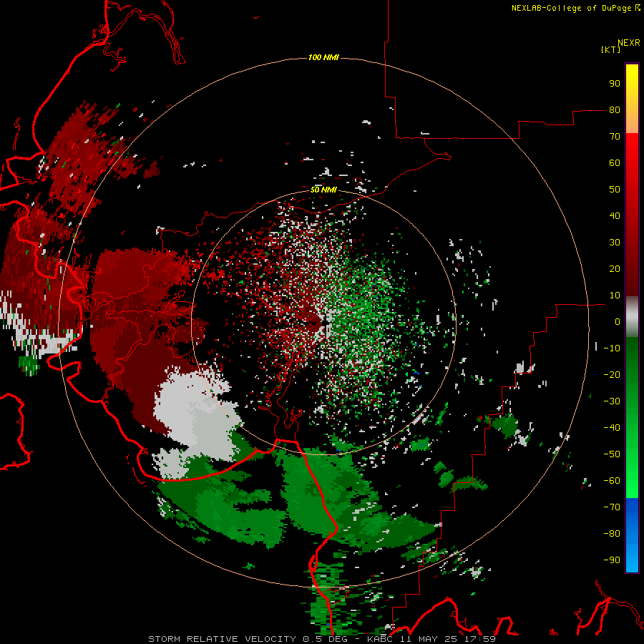Click the blue segment of the color bar

[632, 535]
